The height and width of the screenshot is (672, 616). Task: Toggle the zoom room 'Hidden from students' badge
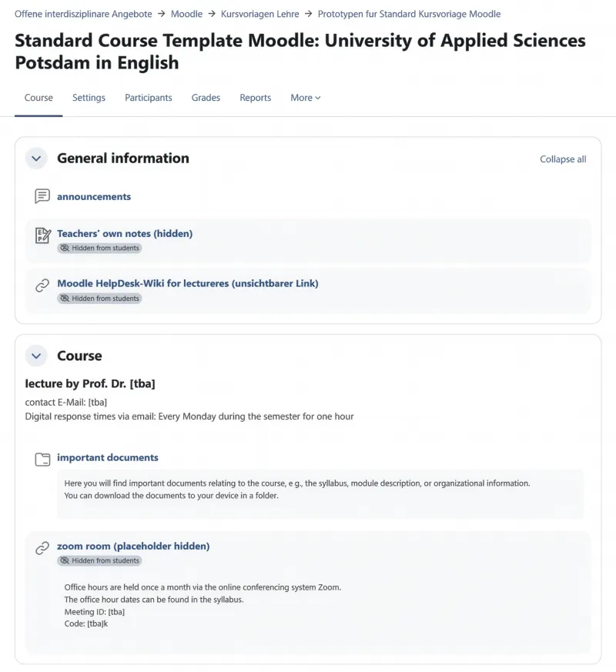pos(99,560)
